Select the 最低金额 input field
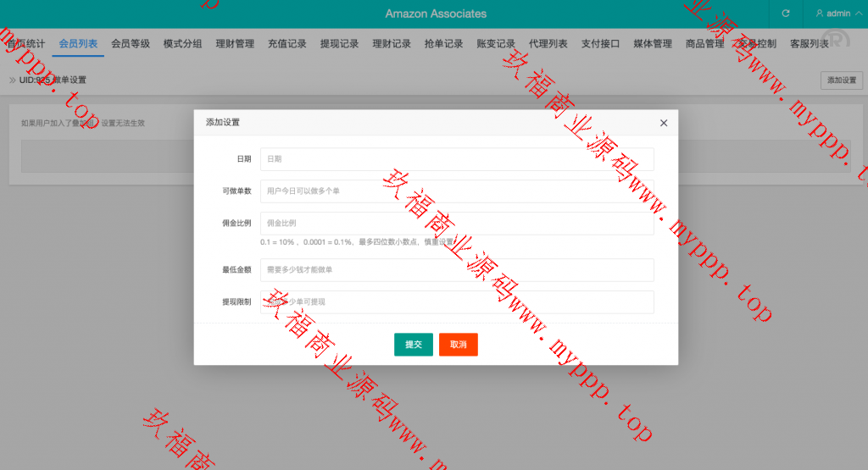 tap(457, 270)
